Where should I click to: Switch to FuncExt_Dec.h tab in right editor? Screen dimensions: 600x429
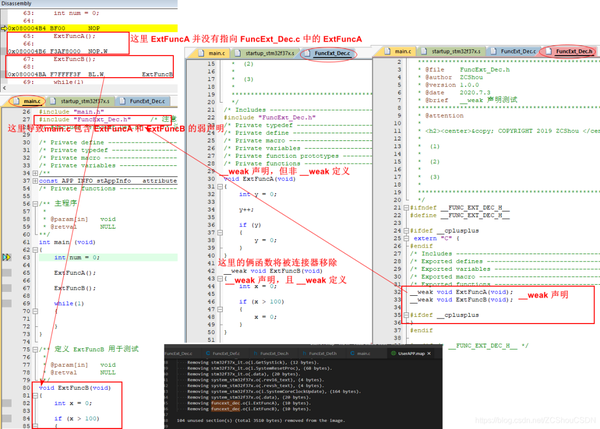coord(570,51)
